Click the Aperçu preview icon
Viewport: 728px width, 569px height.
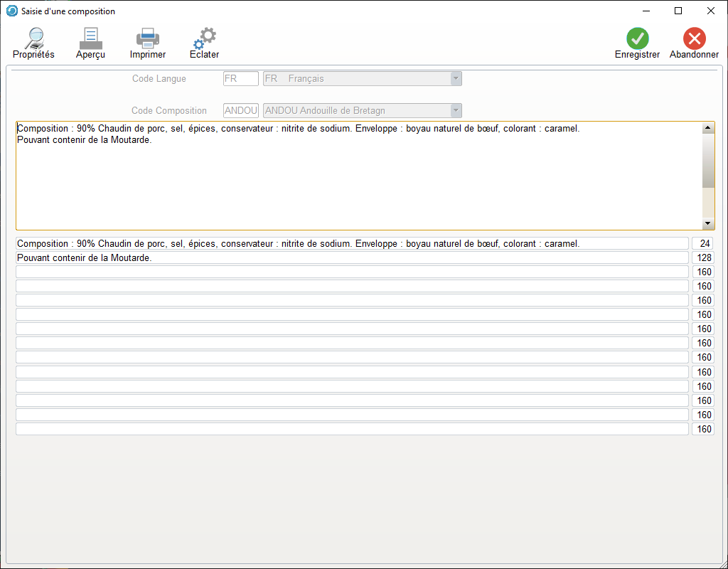90,38
